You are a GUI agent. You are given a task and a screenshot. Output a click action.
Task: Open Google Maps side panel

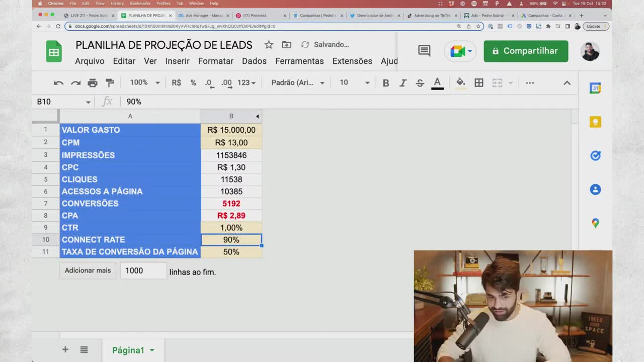point(595,223)
